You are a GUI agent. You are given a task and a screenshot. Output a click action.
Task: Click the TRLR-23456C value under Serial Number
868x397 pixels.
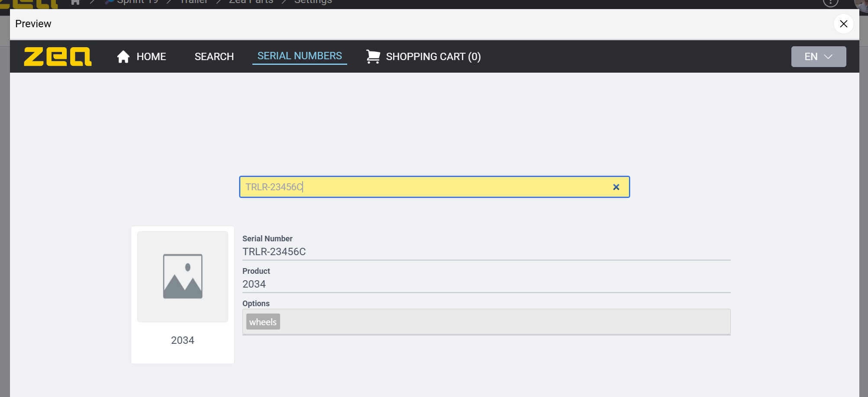(274, 252)
